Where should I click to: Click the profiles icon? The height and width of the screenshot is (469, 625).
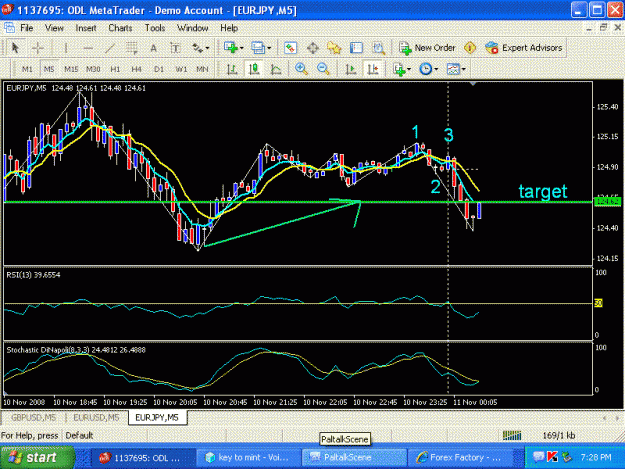click(258, 48)
